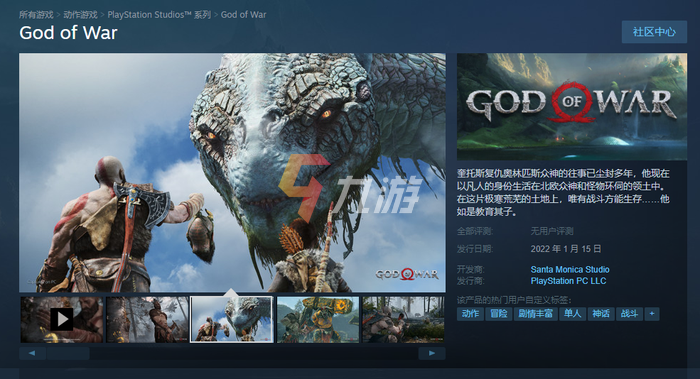The width and height of the screenshot is (700, 379).
Task: Click the thumbnail strip scrollbar handle
Action: click(x=68, y=353)
